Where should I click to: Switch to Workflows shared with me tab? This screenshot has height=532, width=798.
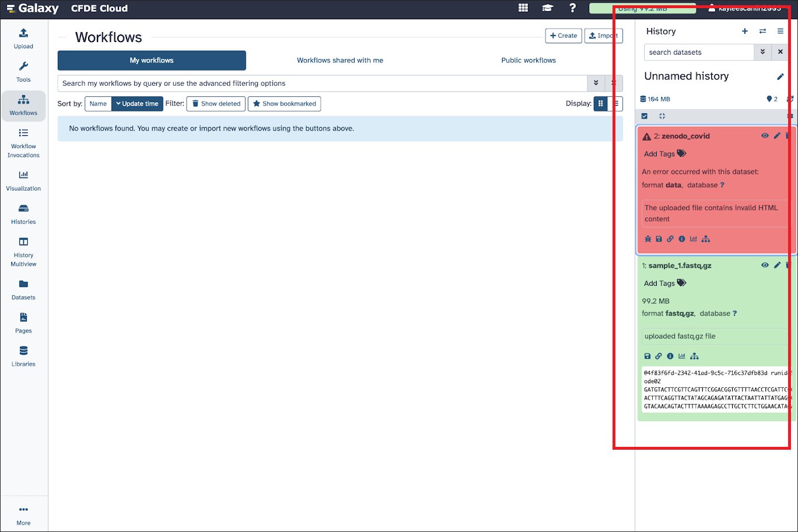point(339,61)
